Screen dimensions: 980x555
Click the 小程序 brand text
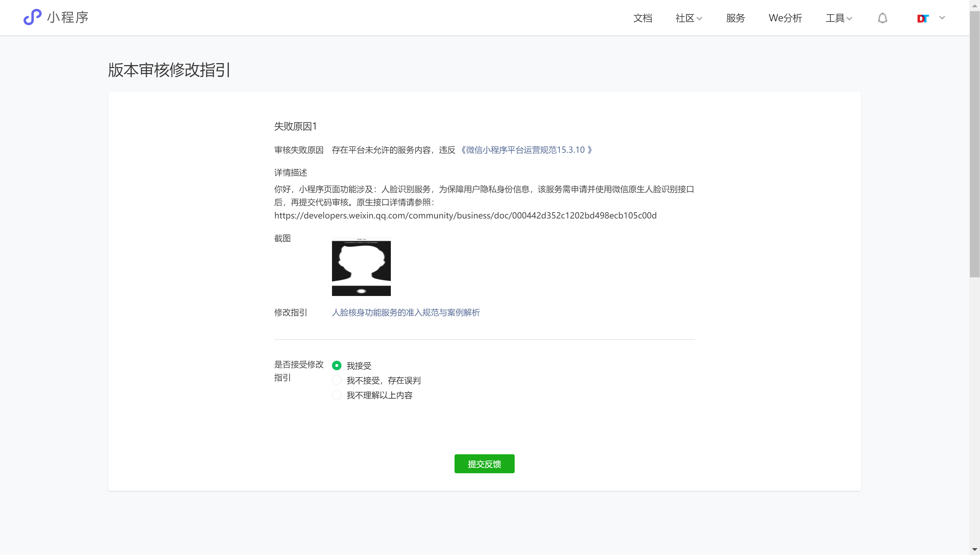click(68, 18)
